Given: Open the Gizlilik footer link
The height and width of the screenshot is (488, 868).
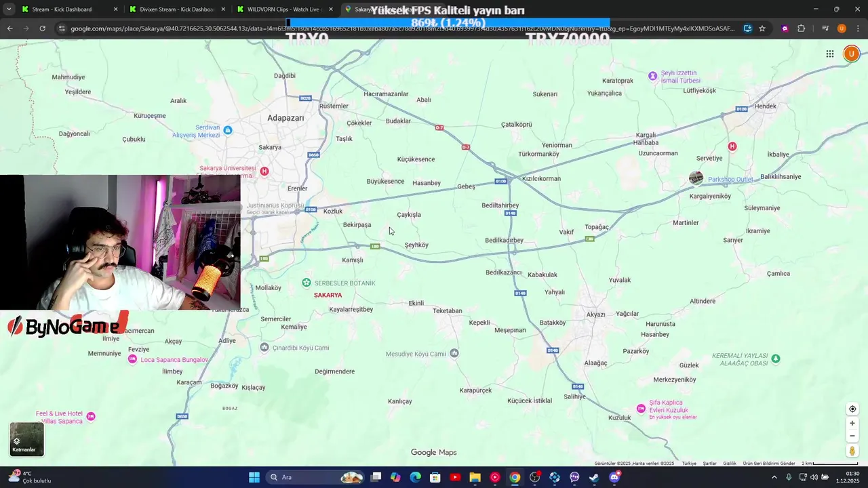Looking at the screenshot, I should [x=730, y=464].
